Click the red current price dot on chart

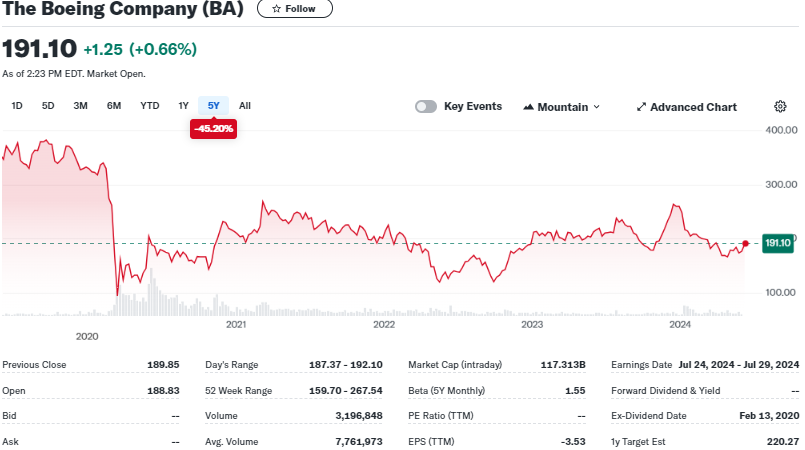pos(745,244)
